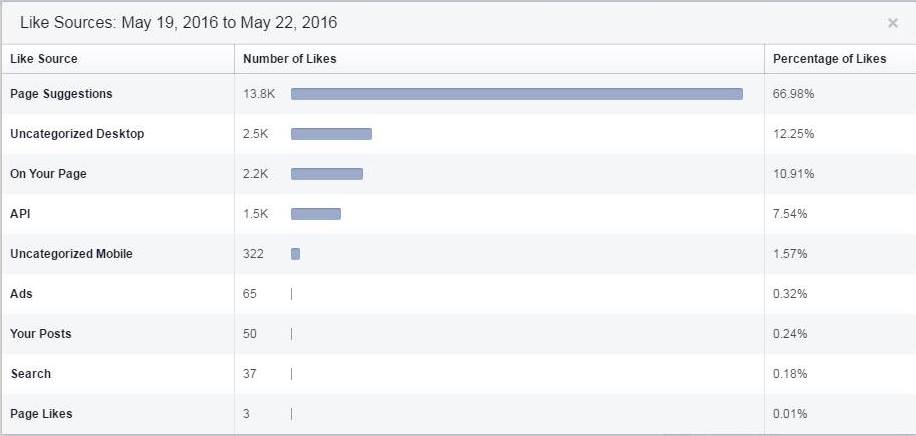Select the Your Posts row label
The height and width of the screenshot is (436, 916).
(x=40, y=334)
